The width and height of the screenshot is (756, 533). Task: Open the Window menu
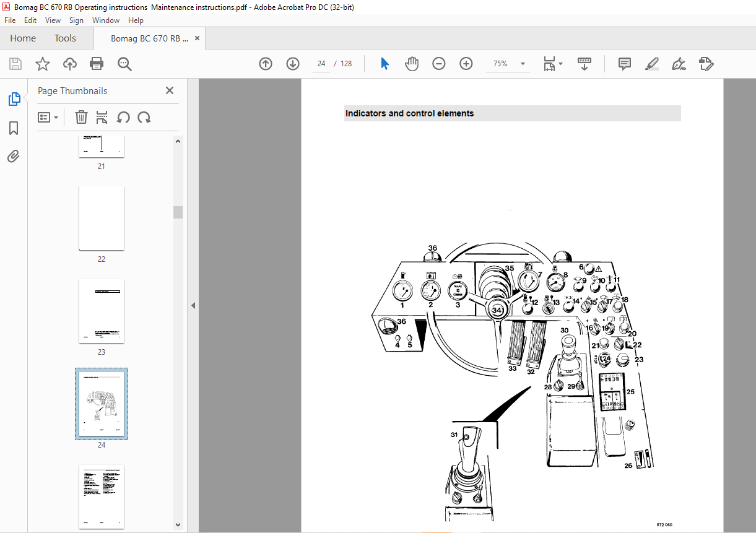pos(106,20)
